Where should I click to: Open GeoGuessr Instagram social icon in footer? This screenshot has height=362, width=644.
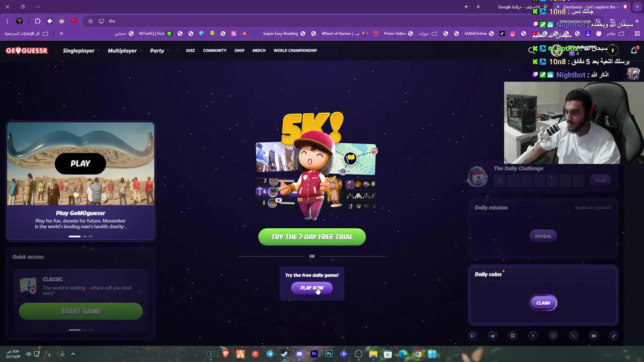pos(553,336)
